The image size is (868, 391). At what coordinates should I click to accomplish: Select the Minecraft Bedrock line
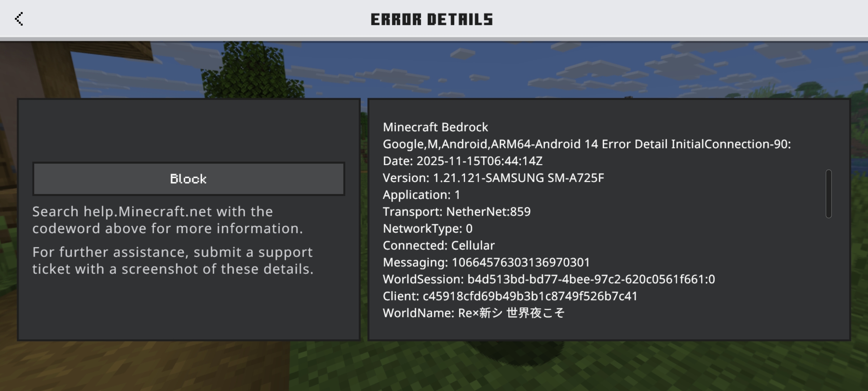pos(435,127)
